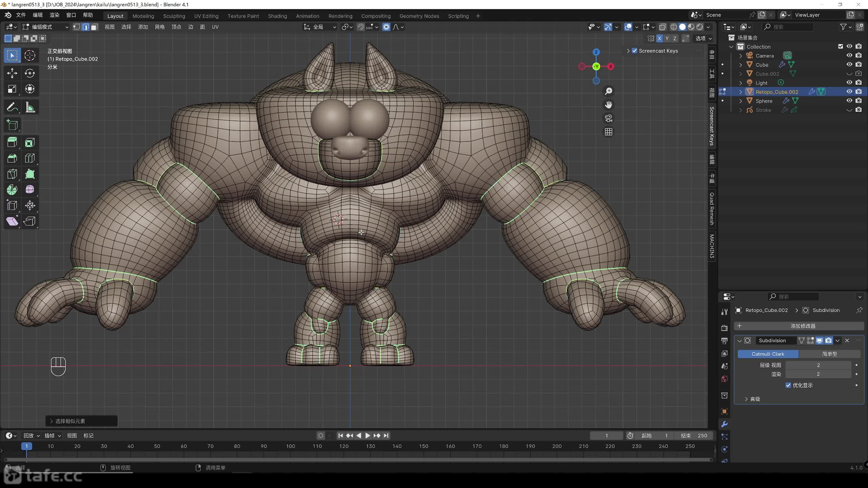Image resolution: width=868 pixels, height=488 pixels.
Task: Select the Bevel tool
Action: coord(12,158)
